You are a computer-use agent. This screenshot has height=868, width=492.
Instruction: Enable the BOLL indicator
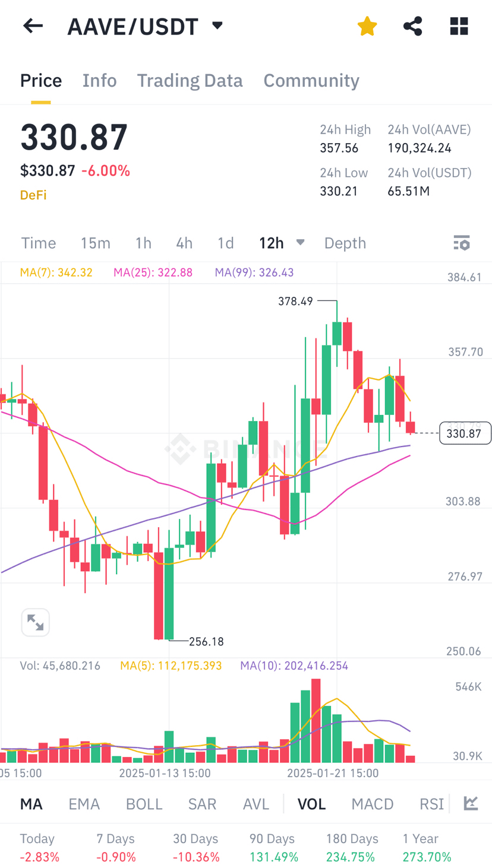tap(144, 804)
